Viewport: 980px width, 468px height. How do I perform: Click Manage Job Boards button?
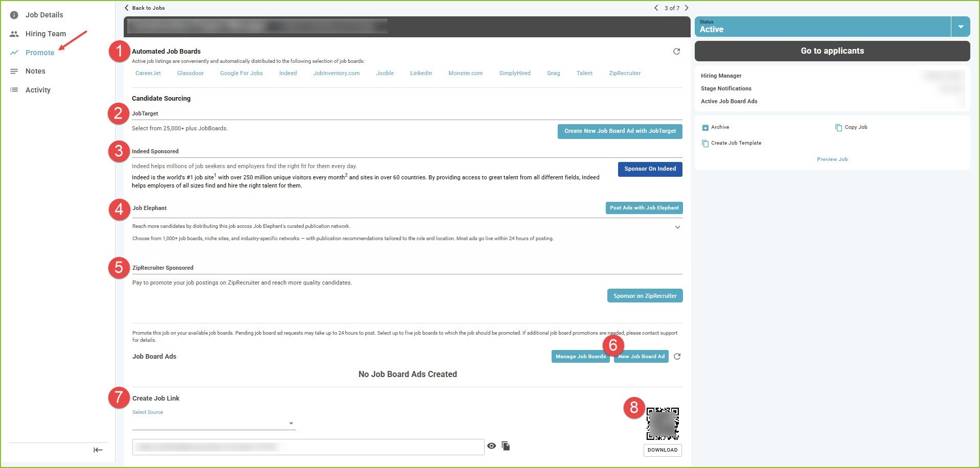[580, 357]
